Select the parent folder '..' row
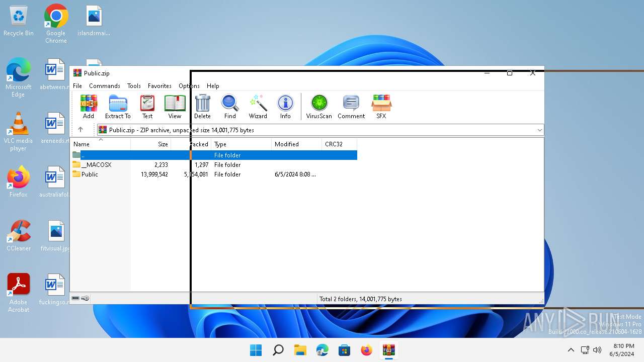This screenshot has width=644, height=362. tap(214, 155)
